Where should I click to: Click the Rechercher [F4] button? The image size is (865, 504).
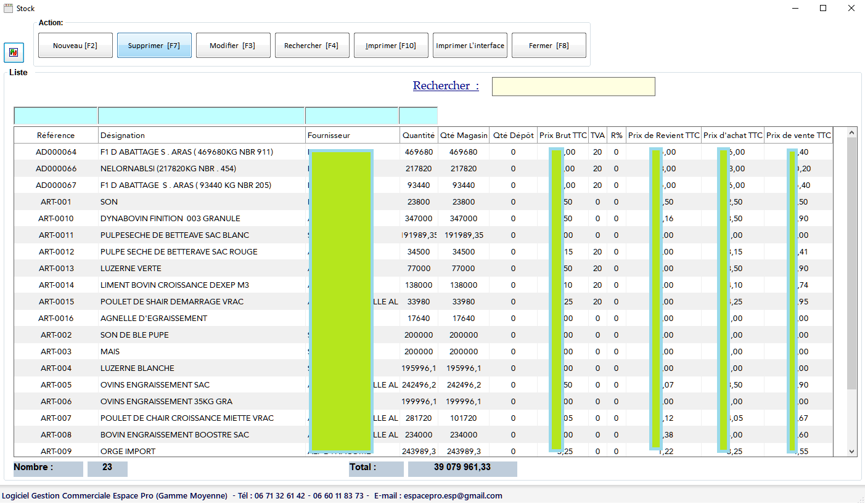click(312, 46)
